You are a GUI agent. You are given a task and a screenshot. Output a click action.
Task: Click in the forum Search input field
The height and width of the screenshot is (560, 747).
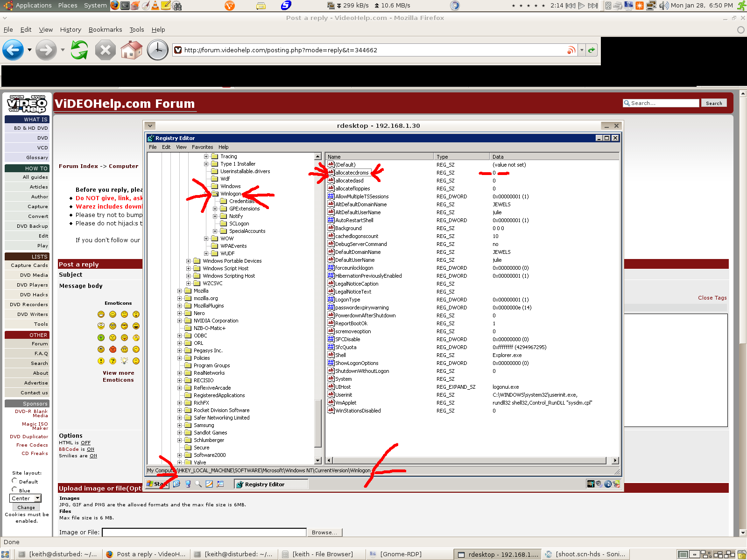pyautogui.click(x=662, y=103)
